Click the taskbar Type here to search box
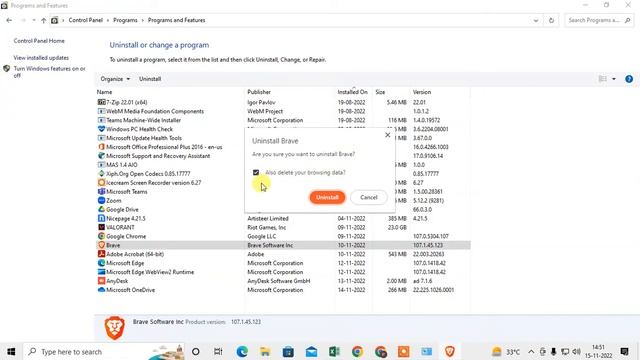Viewport: 640px width, 360px height. [x=104, y=351]
